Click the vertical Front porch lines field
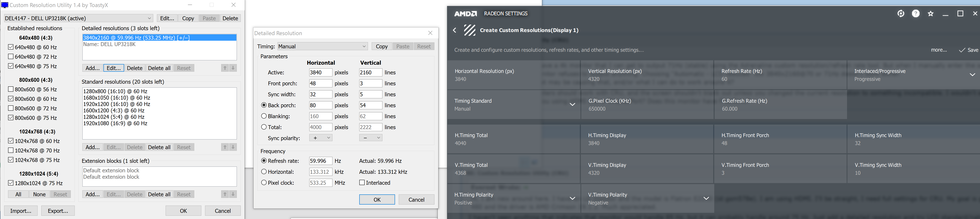980x219 pixels. 370,83
